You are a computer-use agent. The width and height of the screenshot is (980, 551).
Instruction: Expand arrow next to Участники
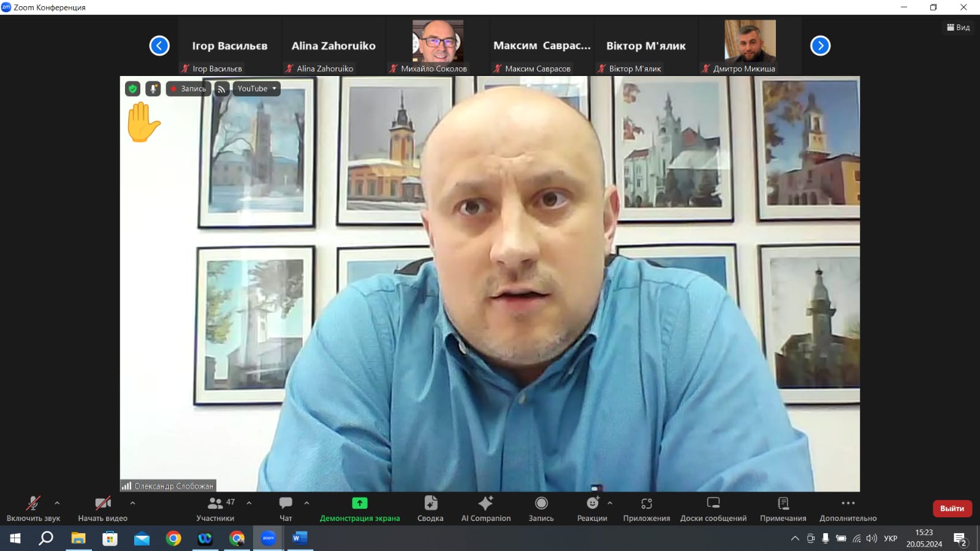point(249,503)
